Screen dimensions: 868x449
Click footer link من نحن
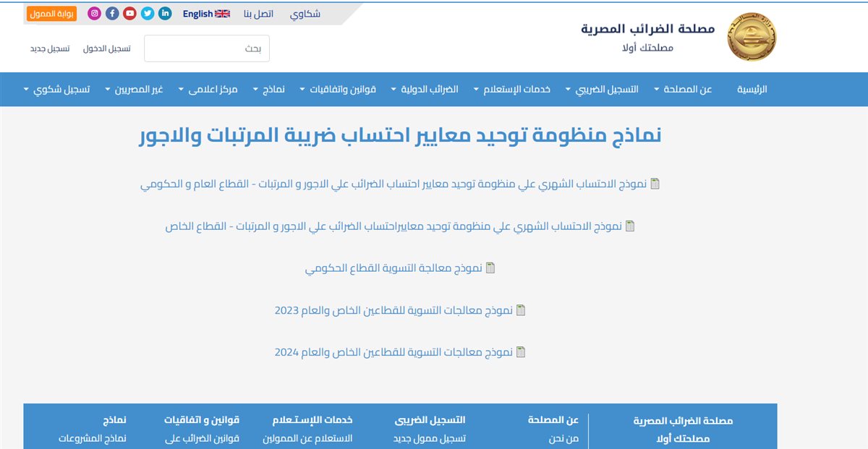click(563, 438)
